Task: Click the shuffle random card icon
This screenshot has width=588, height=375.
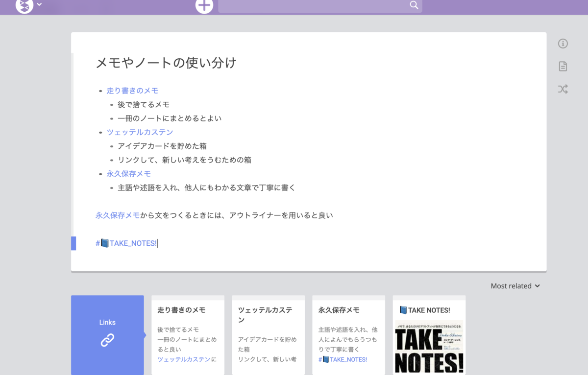Action: point(563,89)
